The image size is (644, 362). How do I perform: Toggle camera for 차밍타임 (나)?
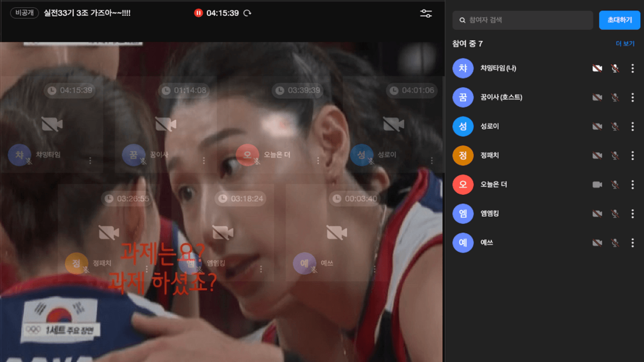pyautogui.click(x=597, y=68)
